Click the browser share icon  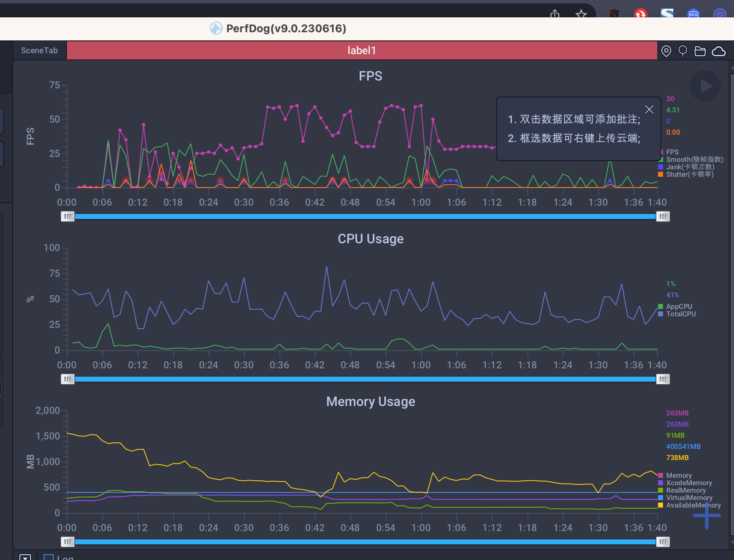[x=555, y=14]
